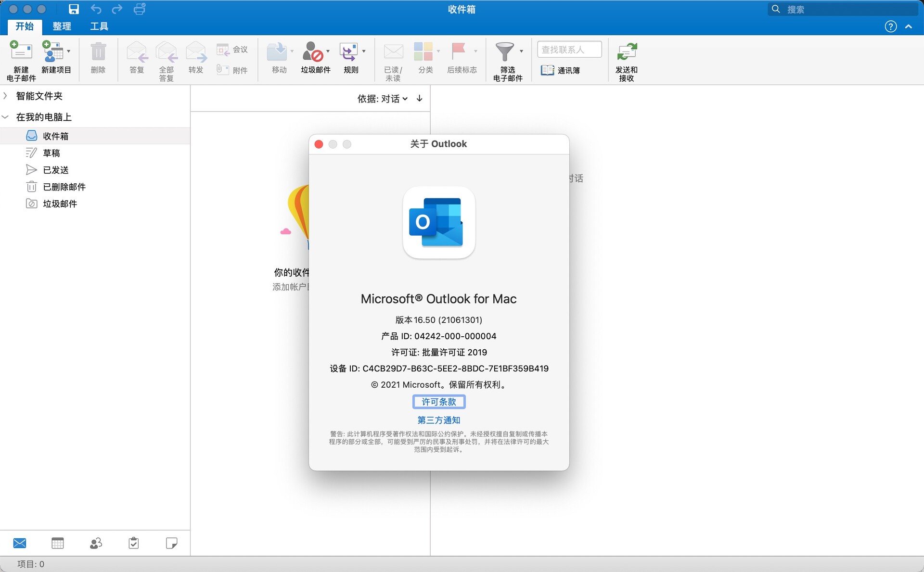Image resolution: width=924 pixels, height=572 pixels.
Task: Open the 依据: 对话 sorting dropdown
Action: (383, 98)
